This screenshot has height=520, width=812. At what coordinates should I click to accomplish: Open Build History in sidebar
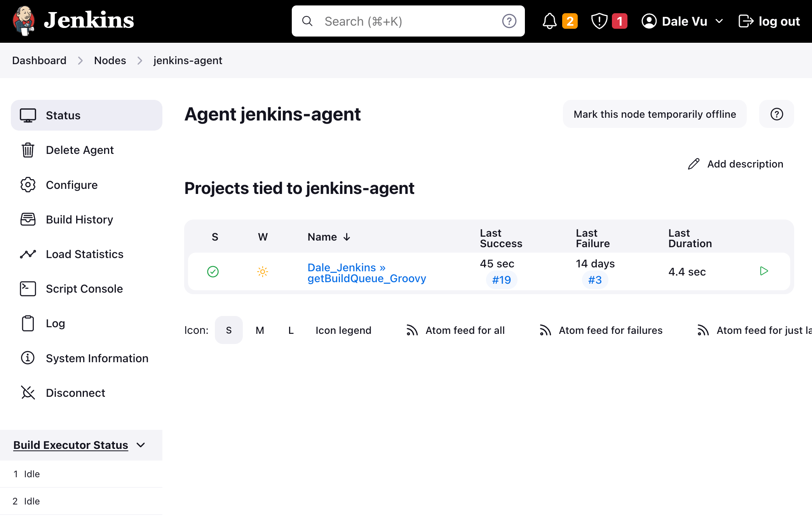pos(79,220)
